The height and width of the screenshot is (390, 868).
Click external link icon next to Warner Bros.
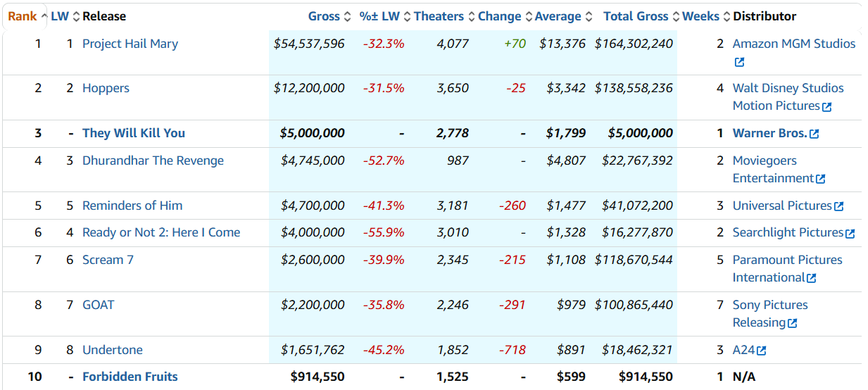coord(814,134)
